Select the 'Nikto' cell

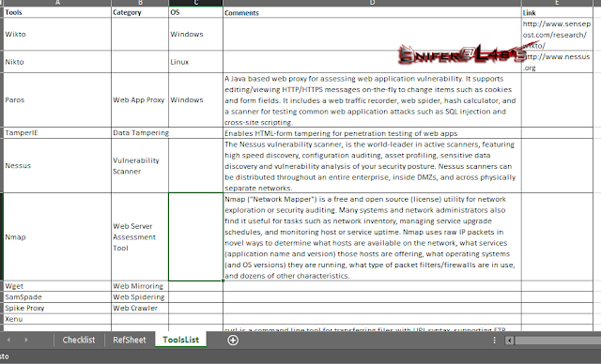[x=57, y=62]
